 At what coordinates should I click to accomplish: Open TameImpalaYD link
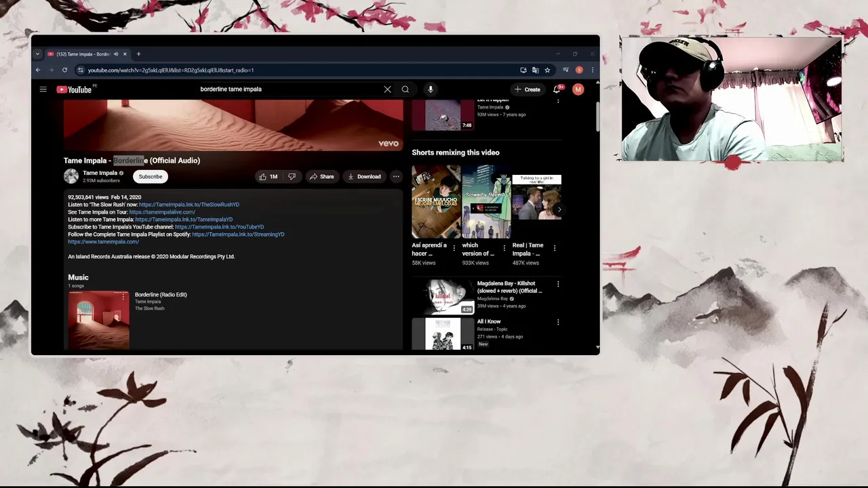(x=184, y=220)
